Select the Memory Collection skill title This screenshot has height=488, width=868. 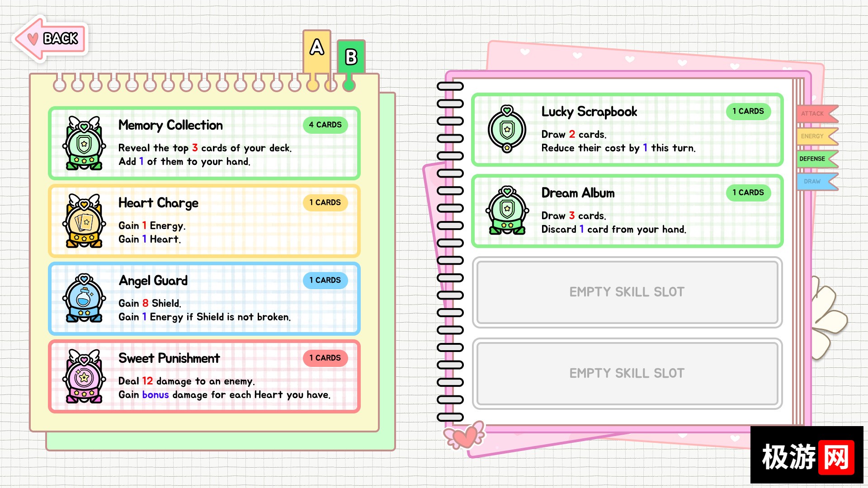tap(170, 125)
